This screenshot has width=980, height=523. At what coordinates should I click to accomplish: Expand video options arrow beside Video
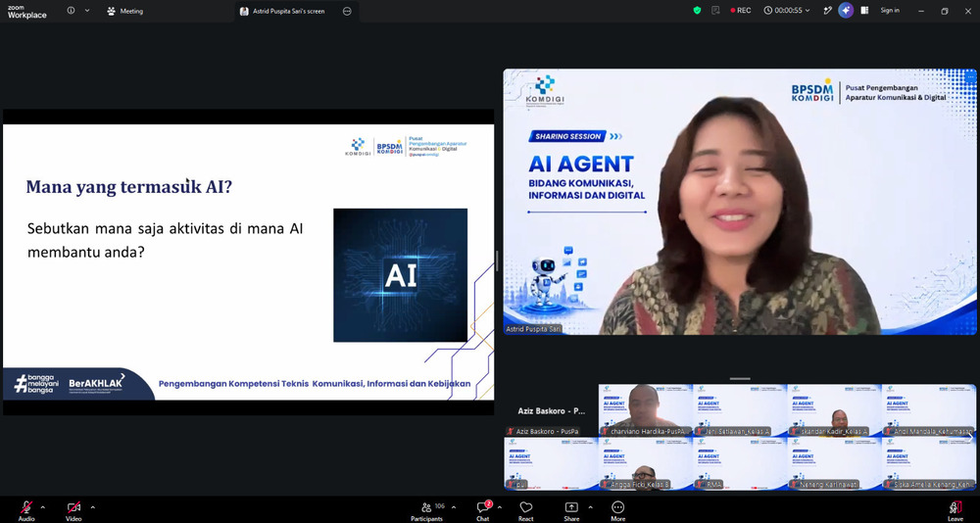coord(92,506)
